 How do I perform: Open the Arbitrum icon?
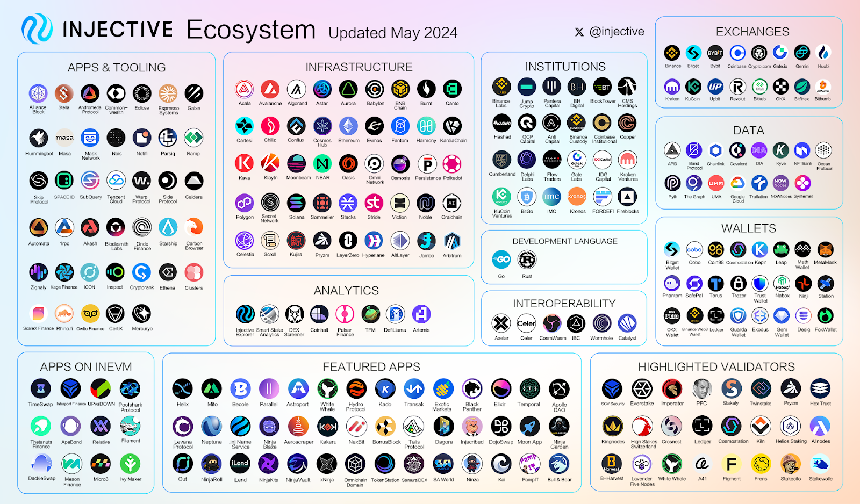coord(451,241)
